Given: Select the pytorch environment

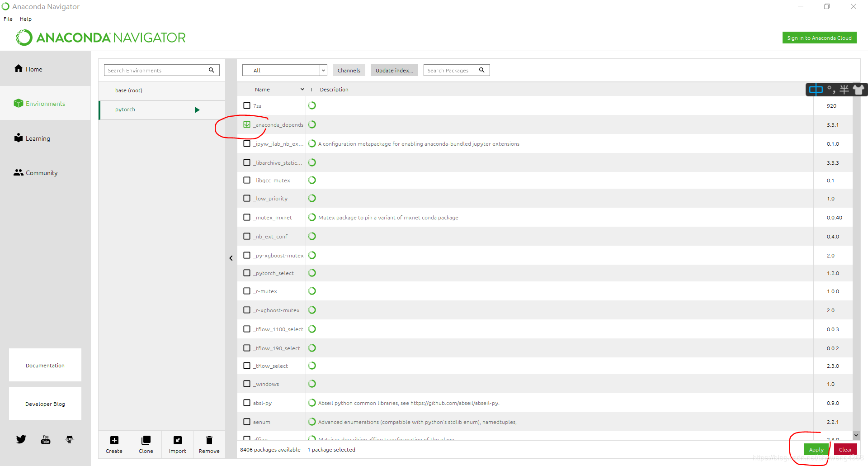Looking at the screenshot, I should click(x=162, y=110).
